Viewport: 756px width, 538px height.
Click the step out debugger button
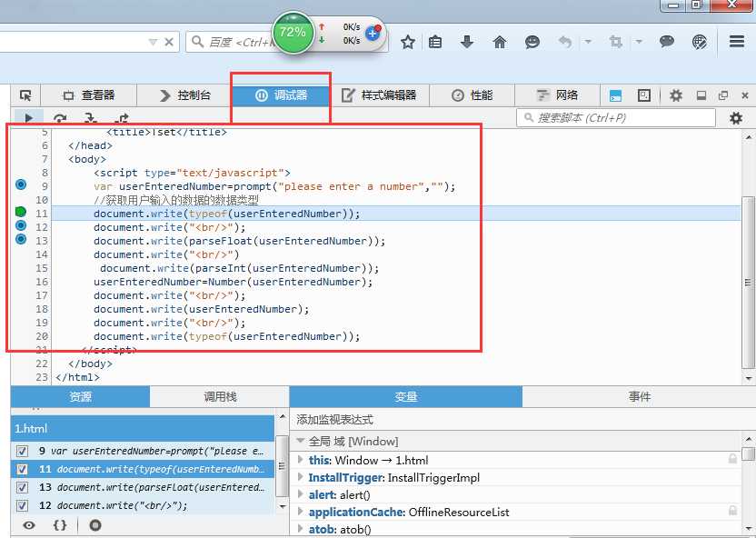click(122, 118)
